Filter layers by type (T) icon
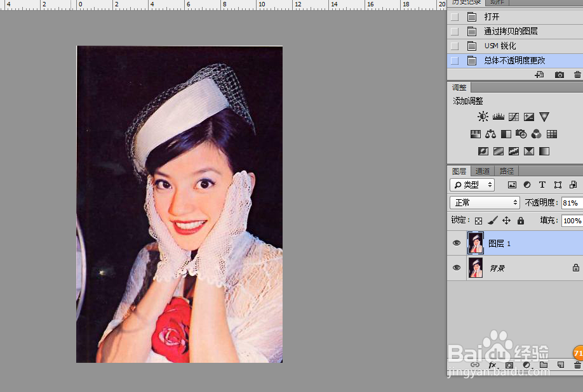 tap(542, 185)
